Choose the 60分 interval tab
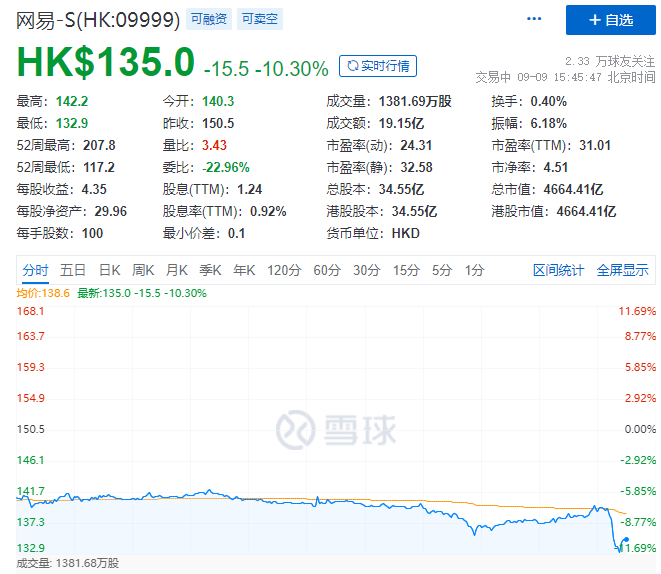The height and width of the screenshot is (574, 661). 327,270
